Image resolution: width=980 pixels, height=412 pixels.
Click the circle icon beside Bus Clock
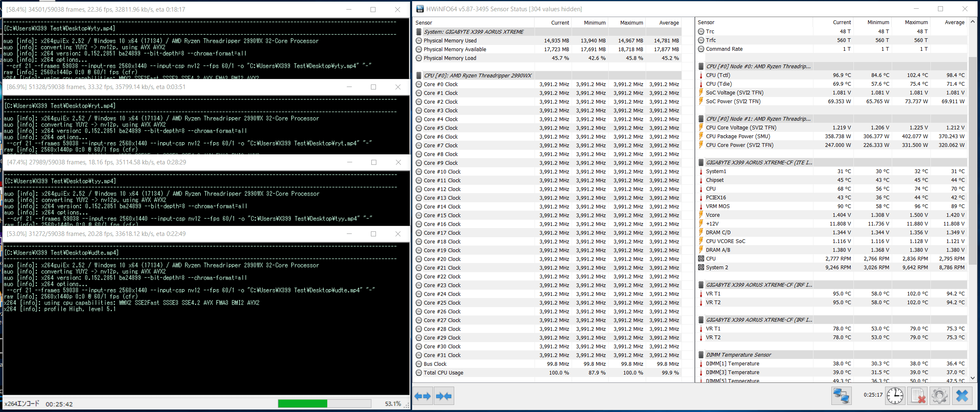pos(419,364)
